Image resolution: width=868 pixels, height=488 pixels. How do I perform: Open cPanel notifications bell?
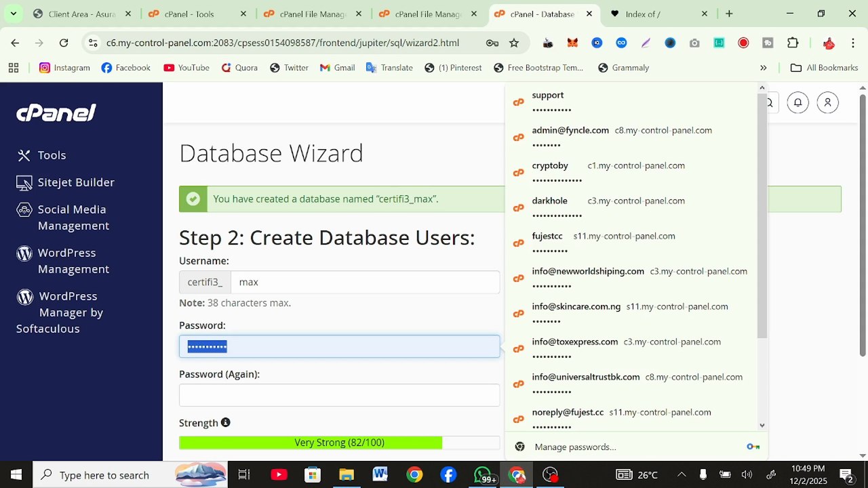coord(798,102)
